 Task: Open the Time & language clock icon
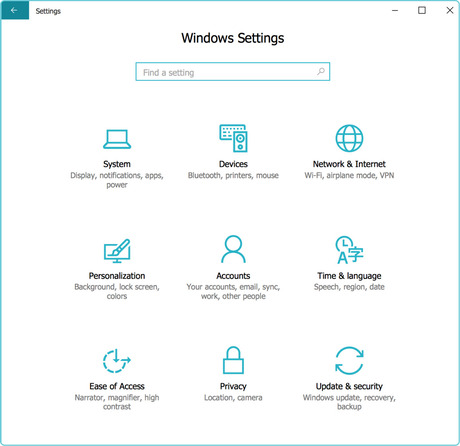tap(349, 250)
